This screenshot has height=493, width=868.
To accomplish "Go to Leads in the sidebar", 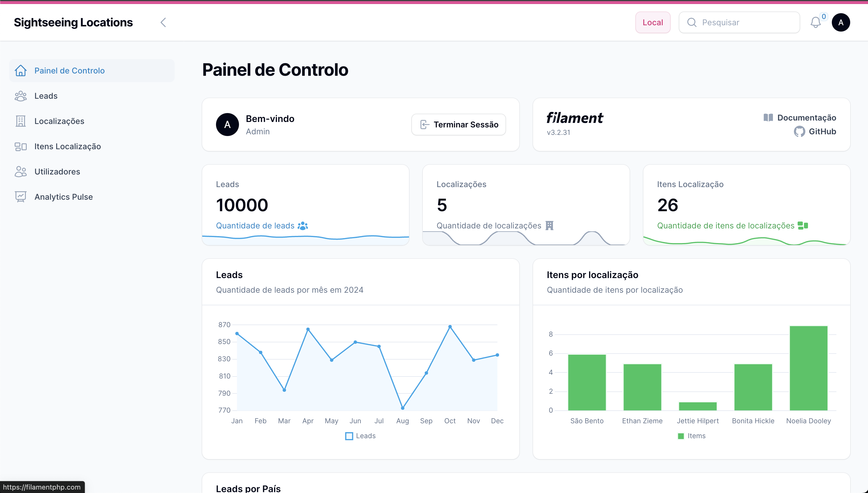I will coord(92,96).
